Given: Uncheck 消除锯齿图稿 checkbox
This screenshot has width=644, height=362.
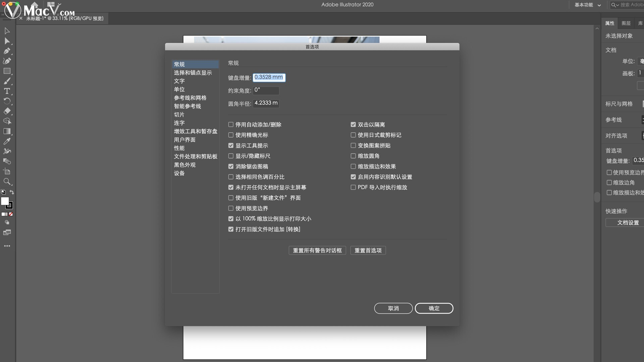Looking at the screenshot, I should pos(231,166).
